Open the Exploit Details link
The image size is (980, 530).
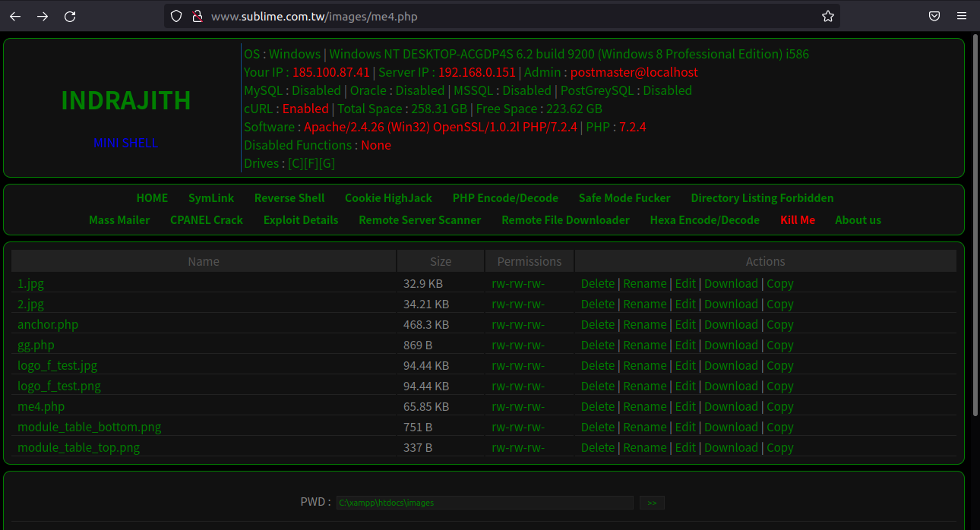click(x=301, y=220)
